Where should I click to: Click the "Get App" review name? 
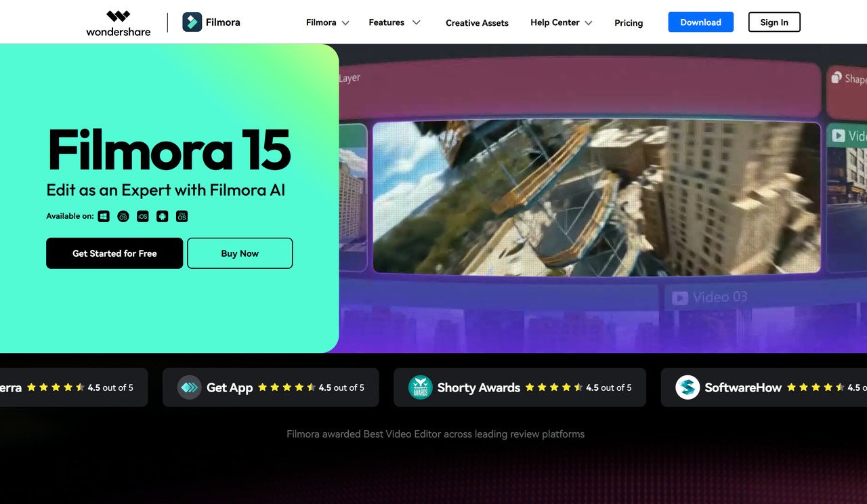click(230, 387)
